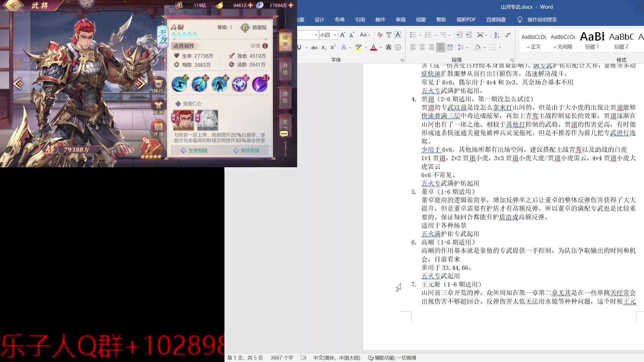This screenshot has width=644, height=362.
Task: Toggle show paragraph marks
Action: [508, 35]
